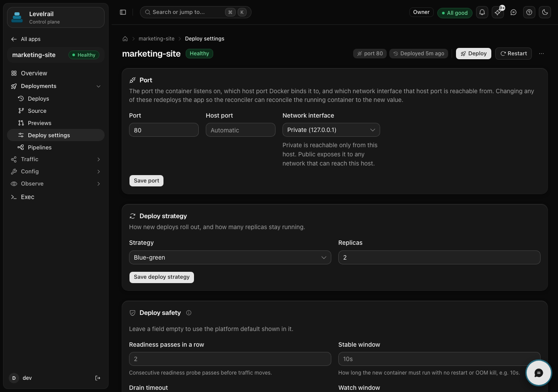Expand the Traffic section
Viewport: 558px width, 392px height.
pos(56,159)
